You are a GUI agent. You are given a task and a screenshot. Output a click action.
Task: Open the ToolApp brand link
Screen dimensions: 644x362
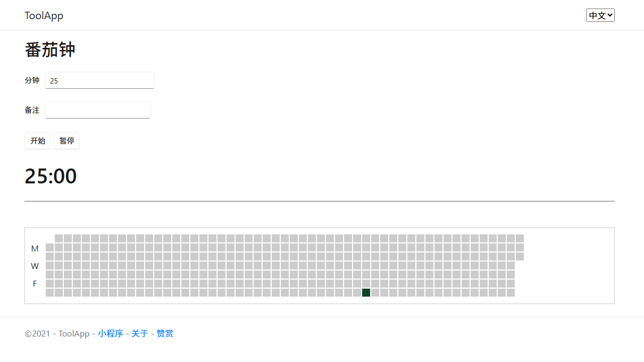pyautogui.click(x=44, y=15)
